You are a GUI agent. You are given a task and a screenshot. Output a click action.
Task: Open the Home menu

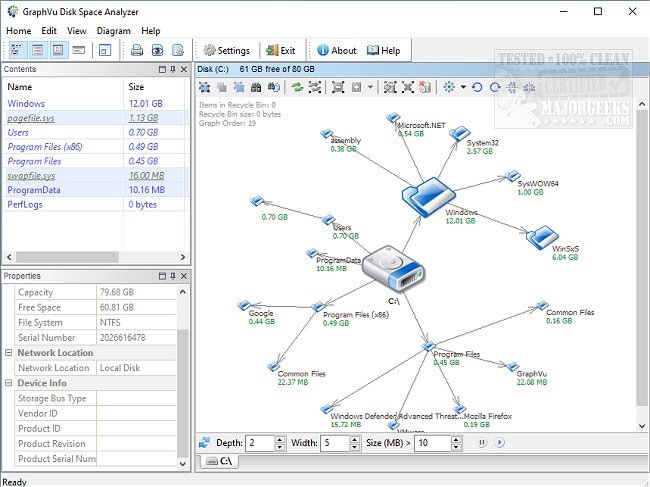coord(19,31)
